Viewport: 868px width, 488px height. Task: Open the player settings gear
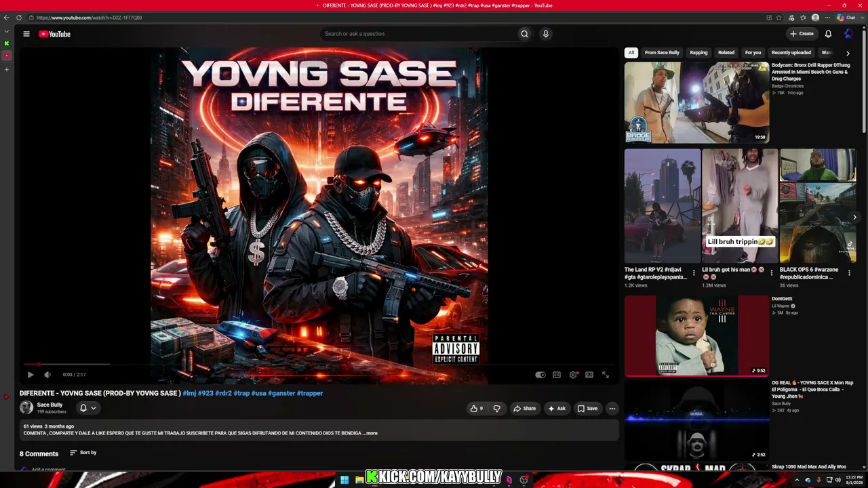[573, 375]
